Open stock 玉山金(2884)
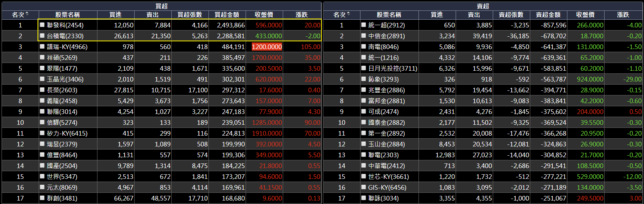644x204 pixels. tap(386, 144)
